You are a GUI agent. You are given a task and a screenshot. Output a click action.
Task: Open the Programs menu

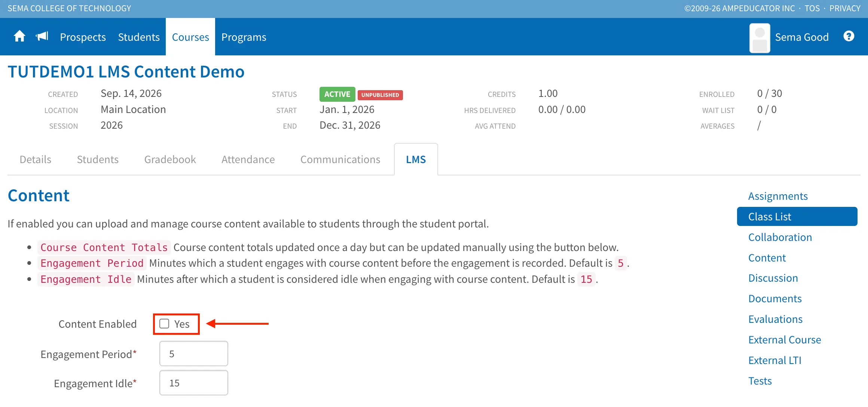pyautogui.click(x=244, y=37)
